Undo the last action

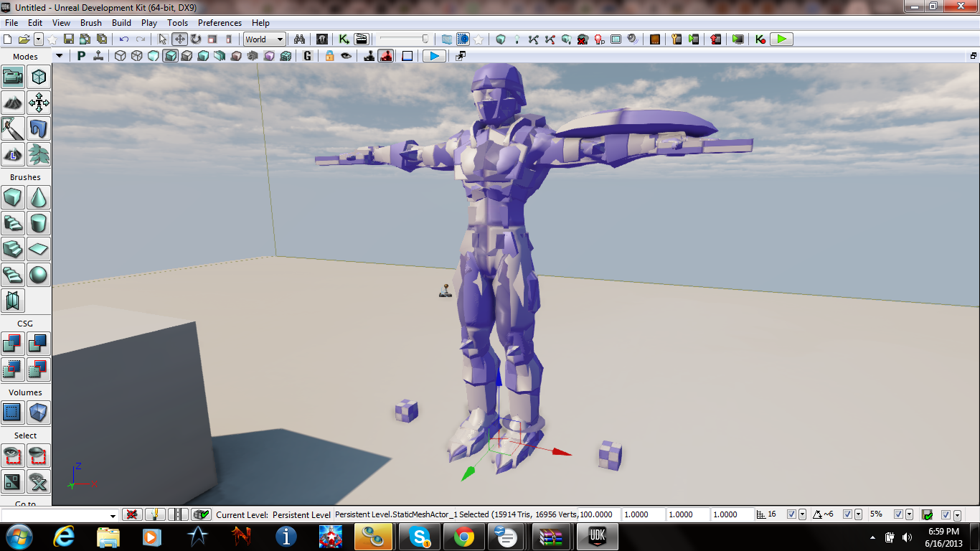tap(124, 39)
